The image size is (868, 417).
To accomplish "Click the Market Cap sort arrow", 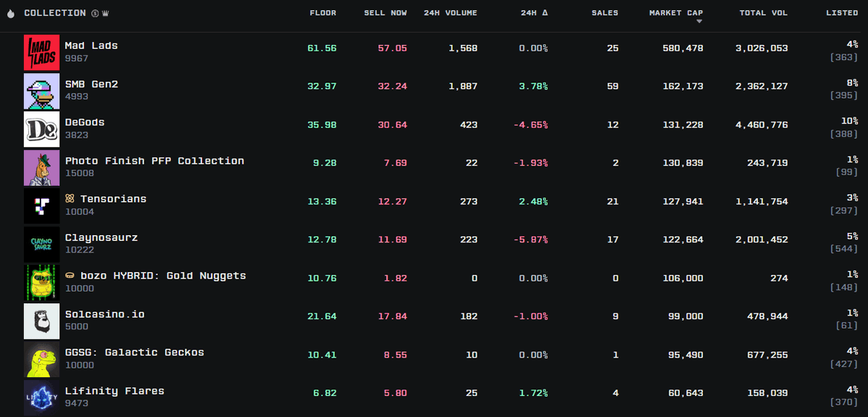I will click(x=699, y=20).
